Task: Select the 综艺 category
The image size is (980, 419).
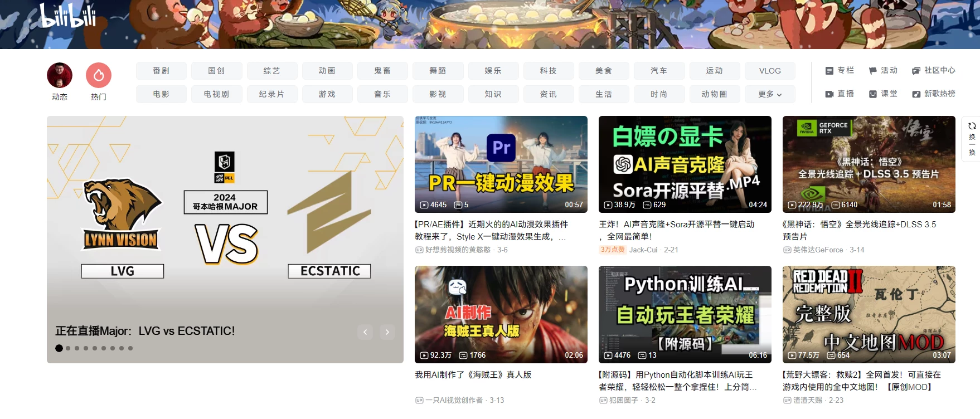Action: [x=272, y=71]
